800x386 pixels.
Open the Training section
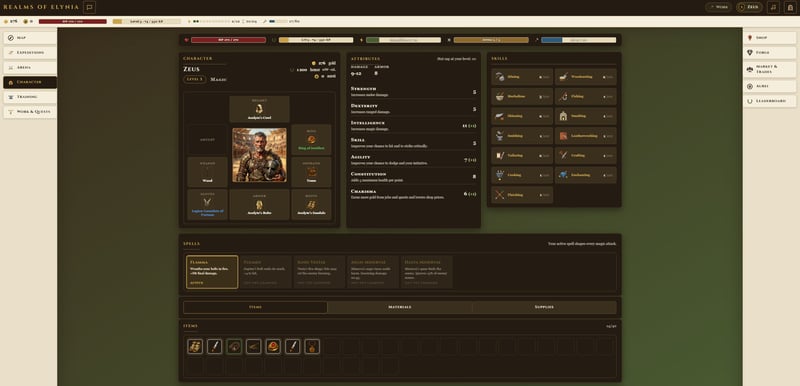30,97
